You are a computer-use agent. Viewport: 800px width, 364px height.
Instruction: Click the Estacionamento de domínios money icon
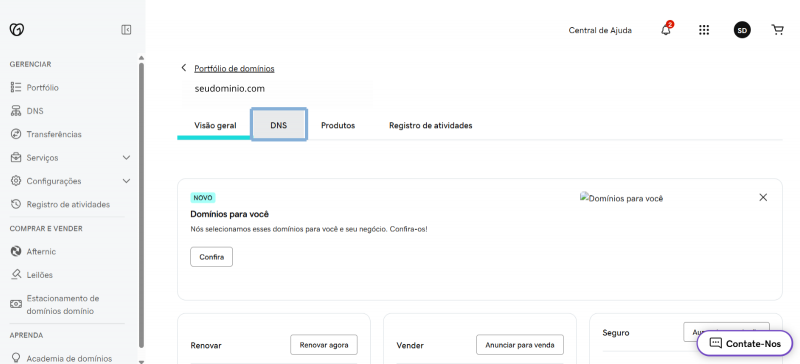click(x=16, y=304)
